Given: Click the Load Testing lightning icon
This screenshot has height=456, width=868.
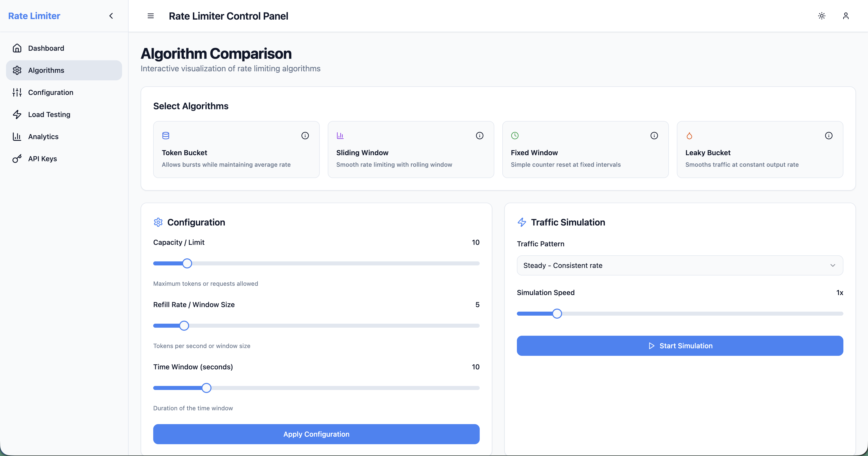Looking at the screenshot, I should click(17, 115).
